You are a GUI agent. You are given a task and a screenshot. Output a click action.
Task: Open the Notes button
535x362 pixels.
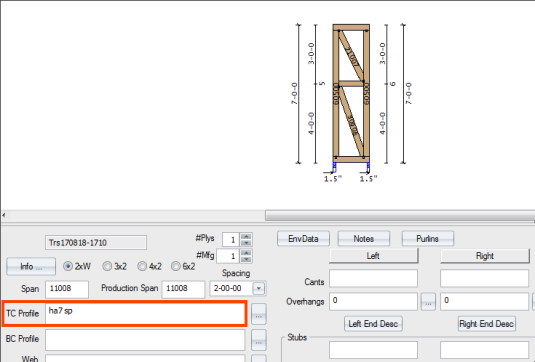[x=364, y=238]
